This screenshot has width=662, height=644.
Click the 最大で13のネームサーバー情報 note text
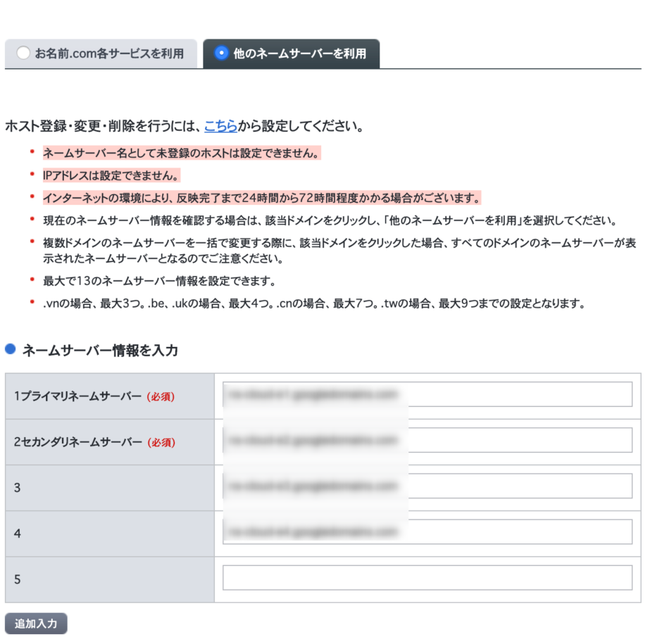pos(158,282)
